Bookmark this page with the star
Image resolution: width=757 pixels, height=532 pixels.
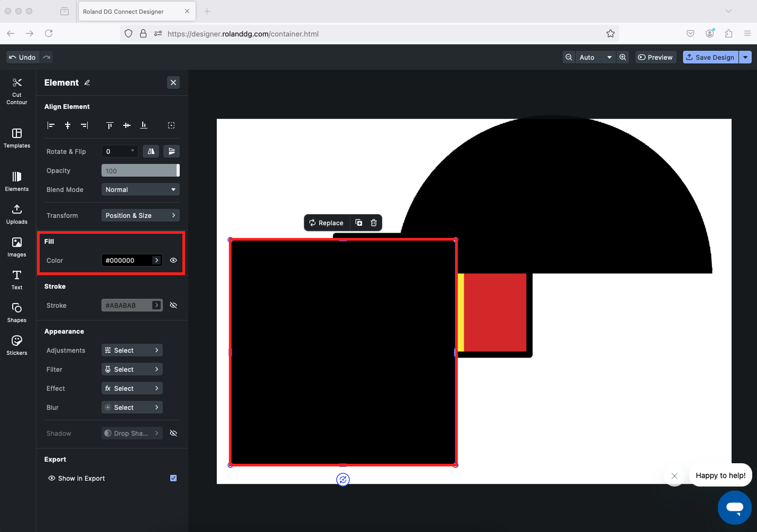tap(611, 33)
